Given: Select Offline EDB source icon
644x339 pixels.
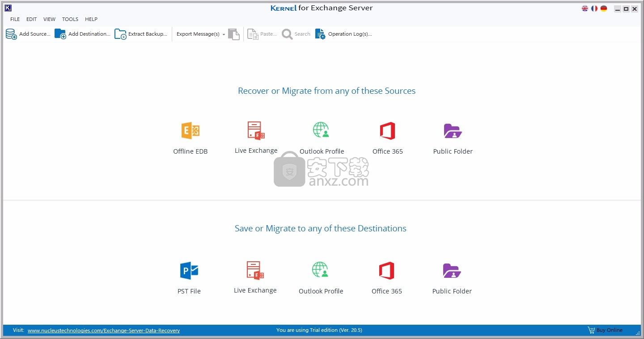Looking at the screenshot, I should (191, 131).
